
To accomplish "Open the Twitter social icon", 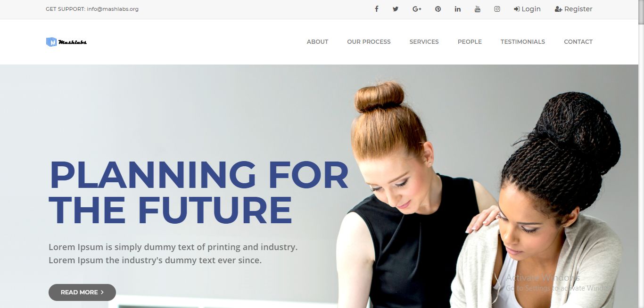I will 396,9.
